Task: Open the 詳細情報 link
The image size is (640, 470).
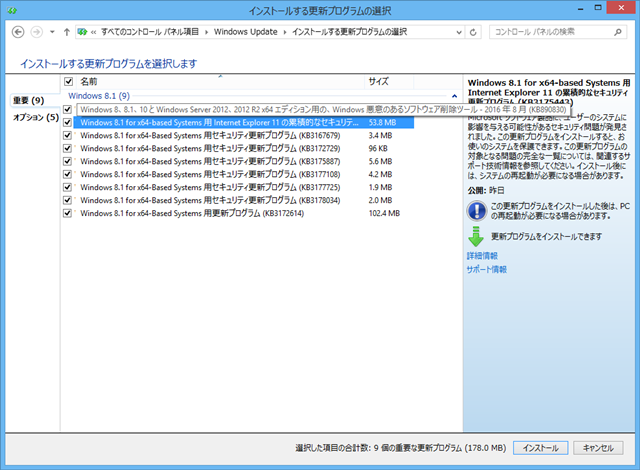Action: click(x=482, y=256)
